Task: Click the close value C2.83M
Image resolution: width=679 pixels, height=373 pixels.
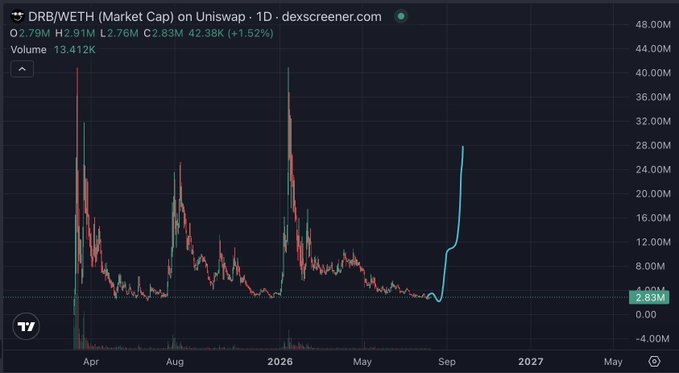Action: 163,33
